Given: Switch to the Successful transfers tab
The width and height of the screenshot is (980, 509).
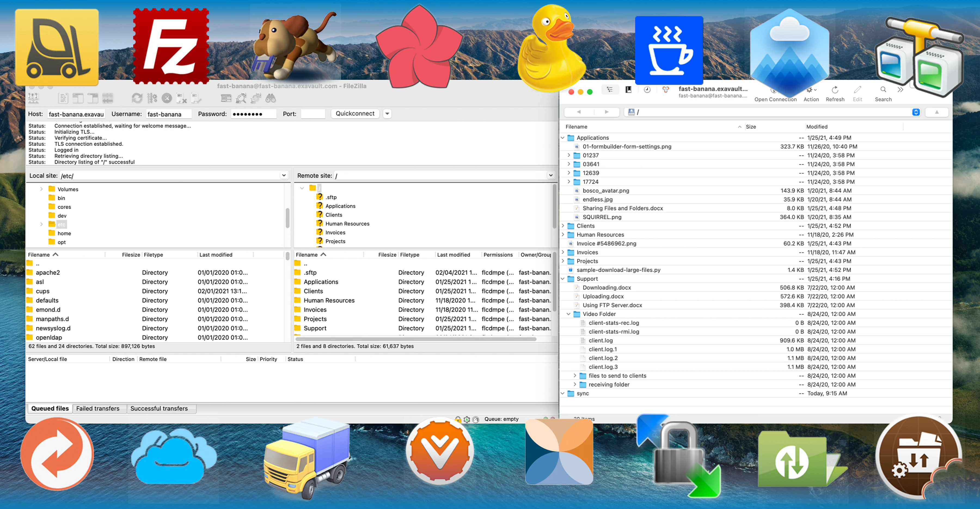Looking at the screenshot, I should [162, 408].
